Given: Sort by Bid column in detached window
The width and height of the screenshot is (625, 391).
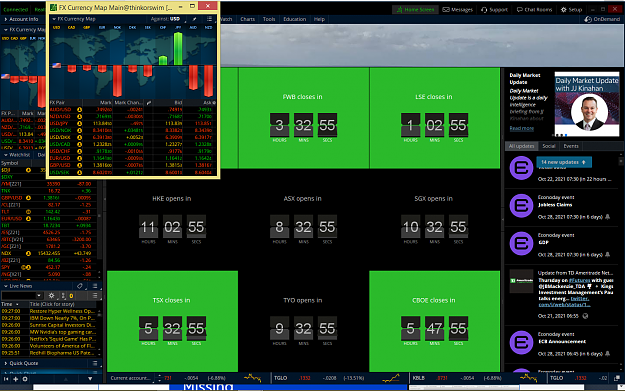Looking at the screenshot, I should (178, 103).
